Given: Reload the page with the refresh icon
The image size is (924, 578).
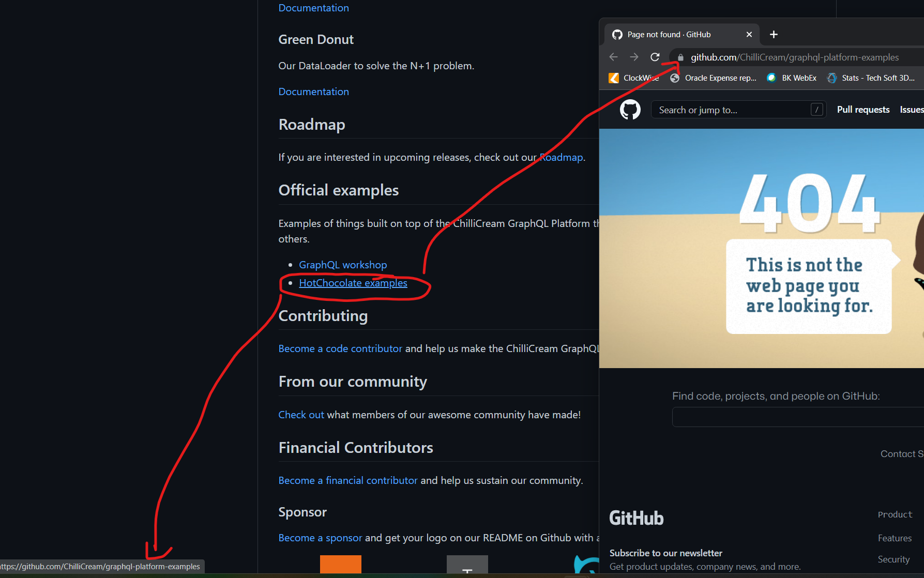Looking at the screenshot, I should (x=655, y=57).
